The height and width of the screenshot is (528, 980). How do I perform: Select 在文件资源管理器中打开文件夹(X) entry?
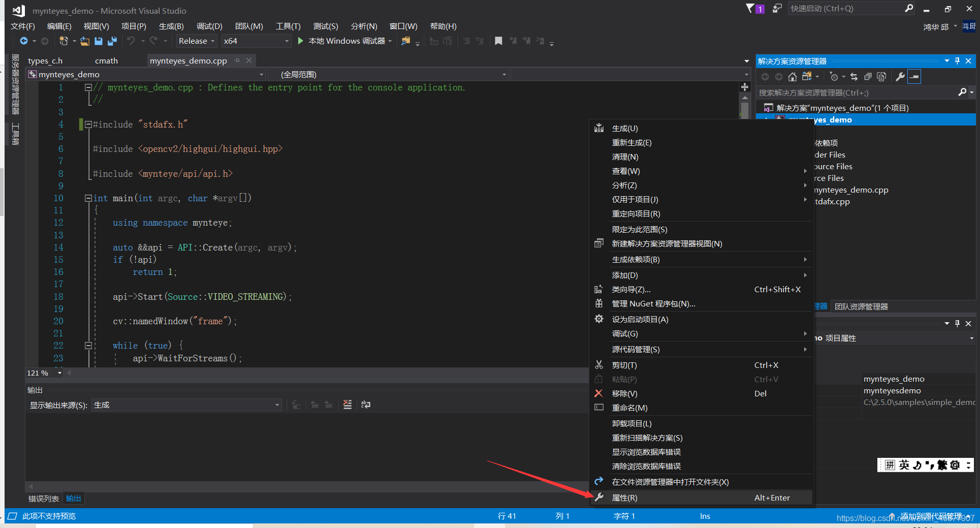click(x=701, y=482)
